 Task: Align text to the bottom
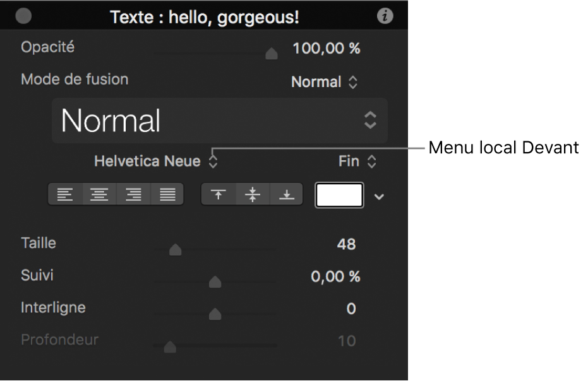287,194
